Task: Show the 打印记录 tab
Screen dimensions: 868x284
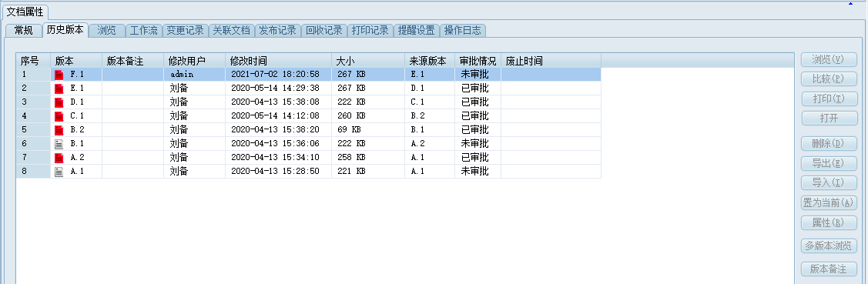Action: tap(370, 31)
